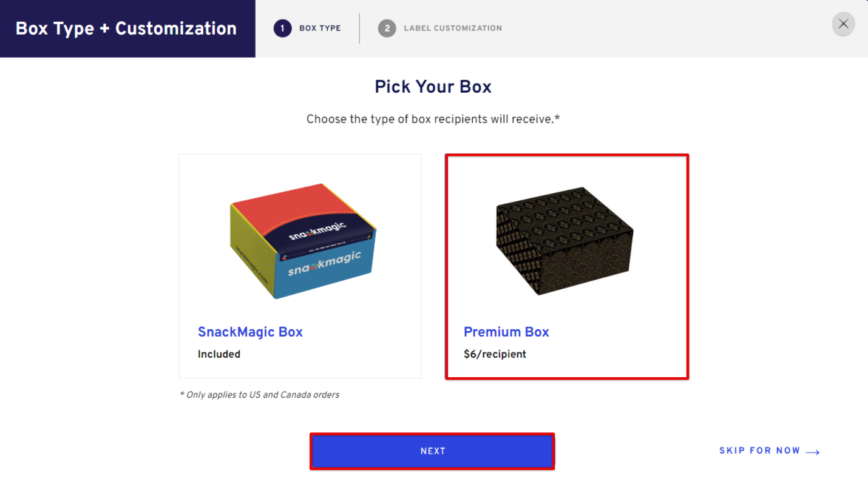Screen dimensions: 868x484
Task: Click the 'Choose the type of box' subtitle
Action: 433,119
